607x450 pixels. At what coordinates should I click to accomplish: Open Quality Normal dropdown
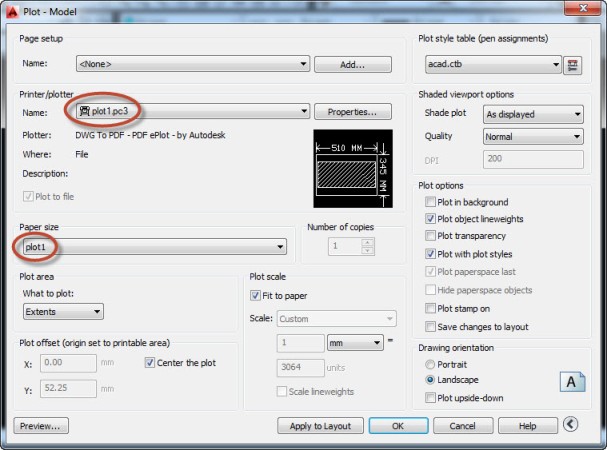[533, 137]
